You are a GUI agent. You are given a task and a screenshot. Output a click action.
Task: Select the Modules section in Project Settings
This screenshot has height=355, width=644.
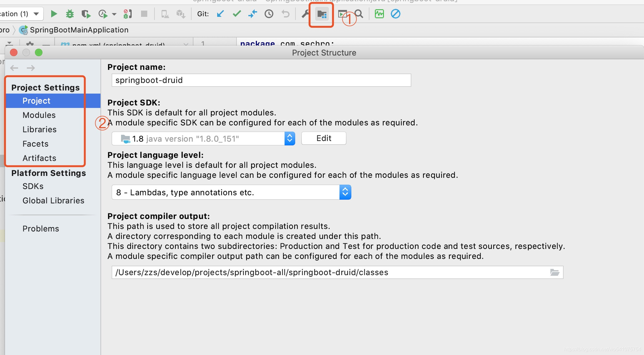(39, 114)
